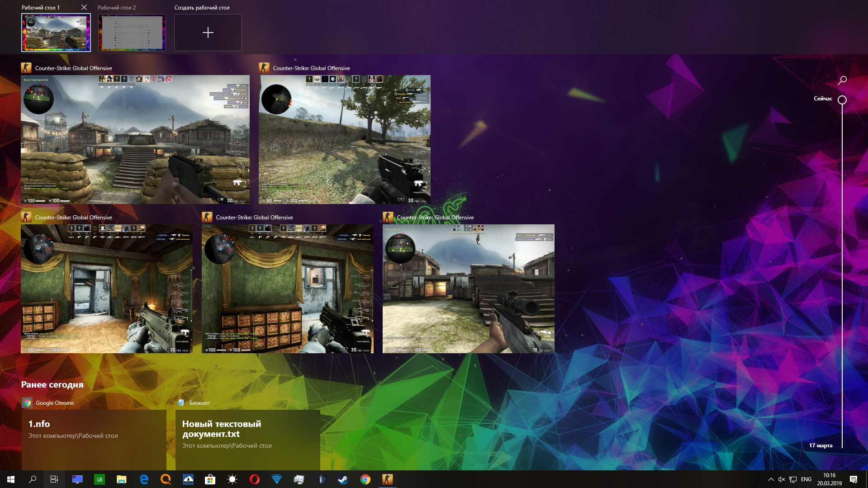Open the orange Q app on taskbar
Image resolution: width=868 pixels, height=488 pixels.
[166, 479]
